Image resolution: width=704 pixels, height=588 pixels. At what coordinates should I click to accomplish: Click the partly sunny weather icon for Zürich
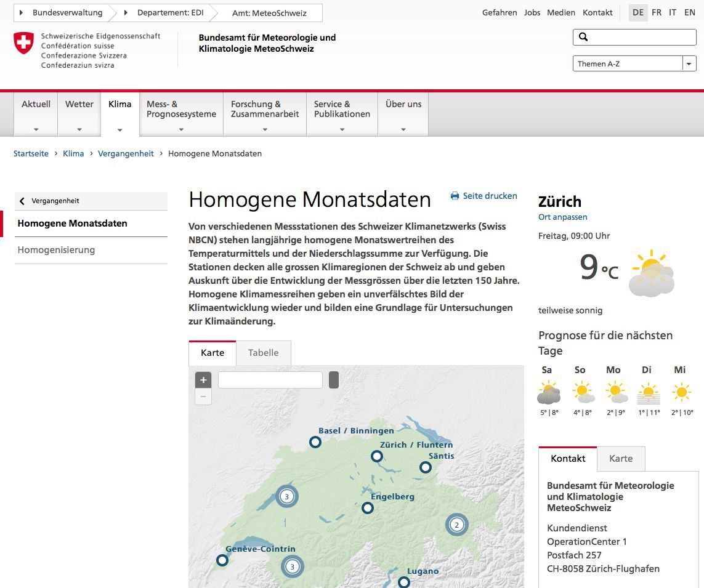(x=650, y=273)
